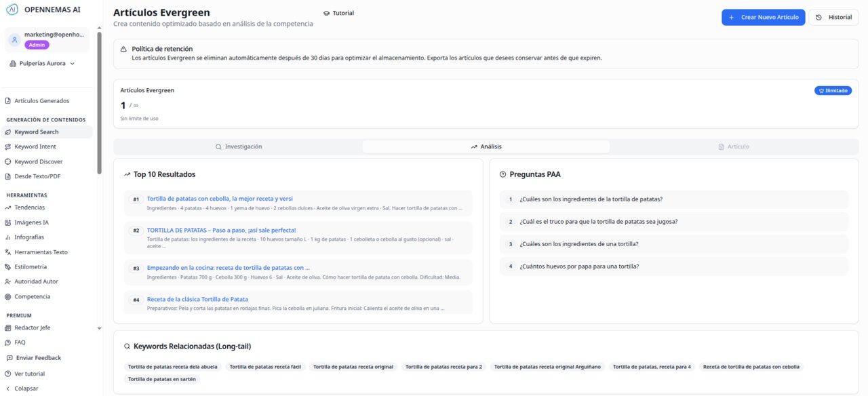Switch to the Análisis tab

point(486,146)
